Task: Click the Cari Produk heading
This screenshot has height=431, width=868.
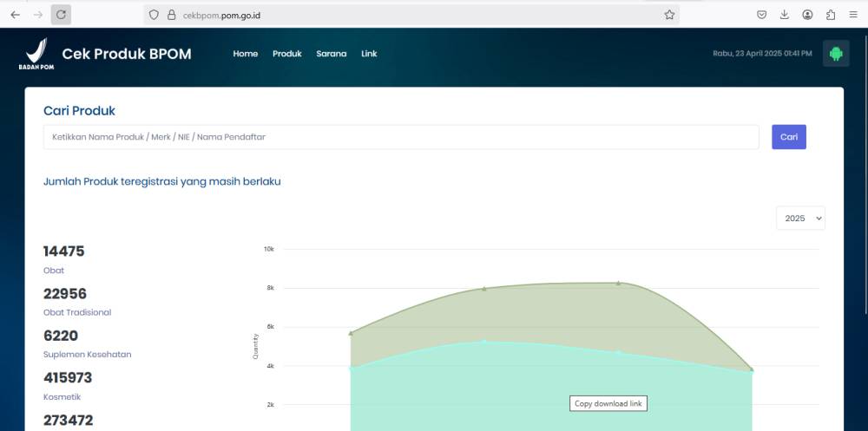Action: (x=79, y=111)
